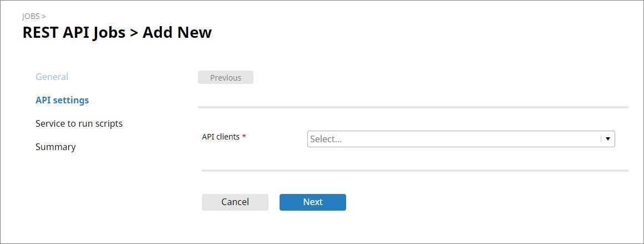Click the red required asterisk
The width and height of the screenshot is (644, 244).
[244, 137]
